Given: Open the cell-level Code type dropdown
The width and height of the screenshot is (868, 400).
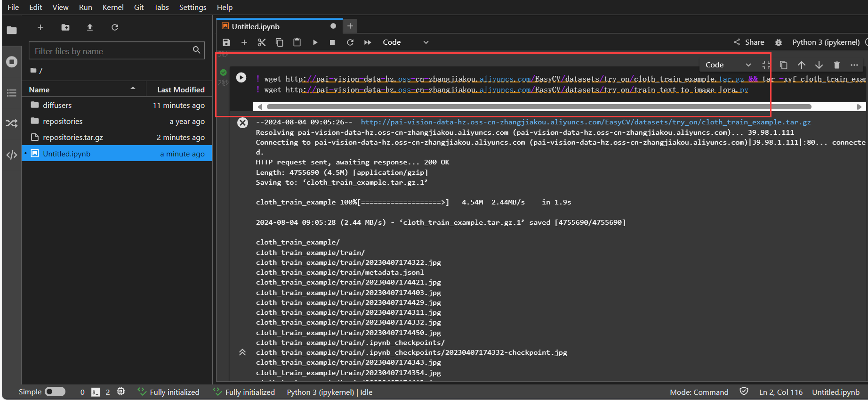Looking at the screenshot, I should [728, 65].
